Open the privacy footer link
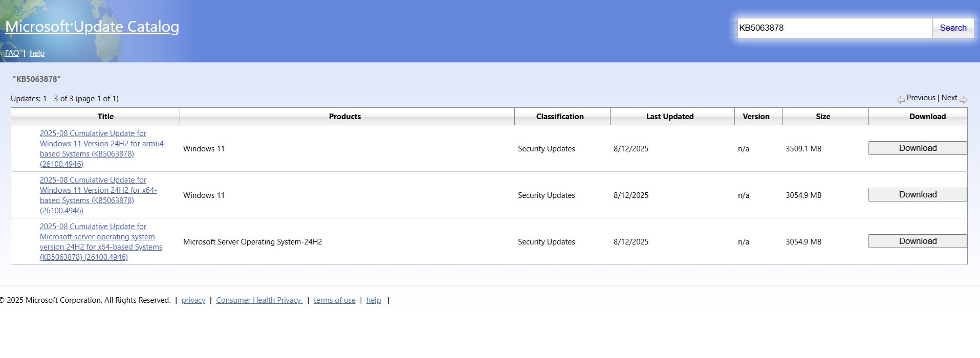 point(193,300)
